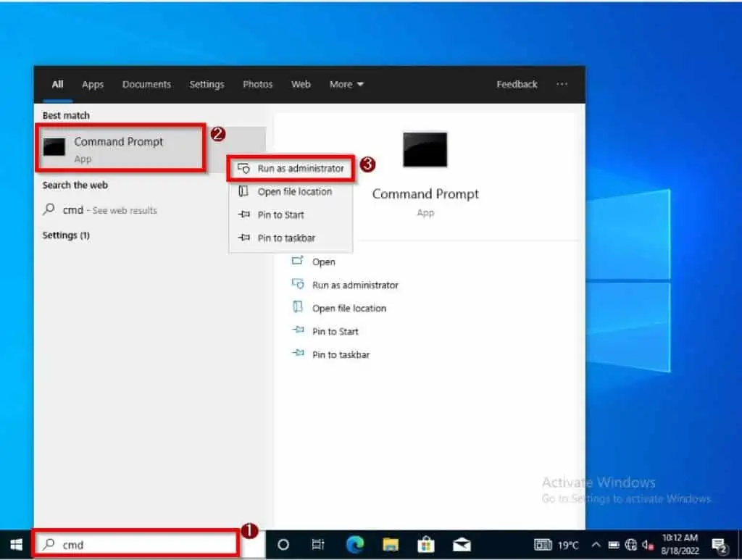Expand the More dropdown in search tabs
742x560 pixels.
coord(346,84)
